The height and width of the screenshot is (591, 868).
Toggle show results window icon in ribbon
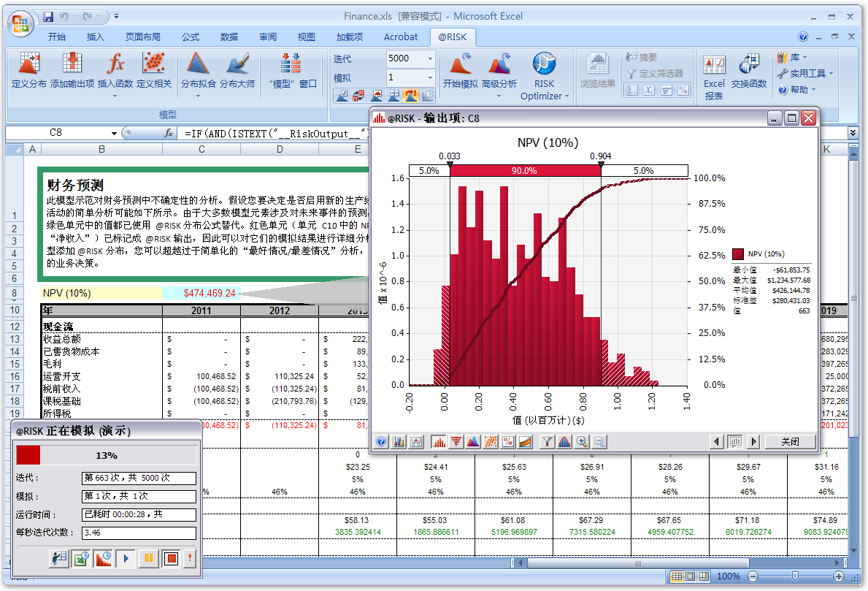tap(393, 96)
